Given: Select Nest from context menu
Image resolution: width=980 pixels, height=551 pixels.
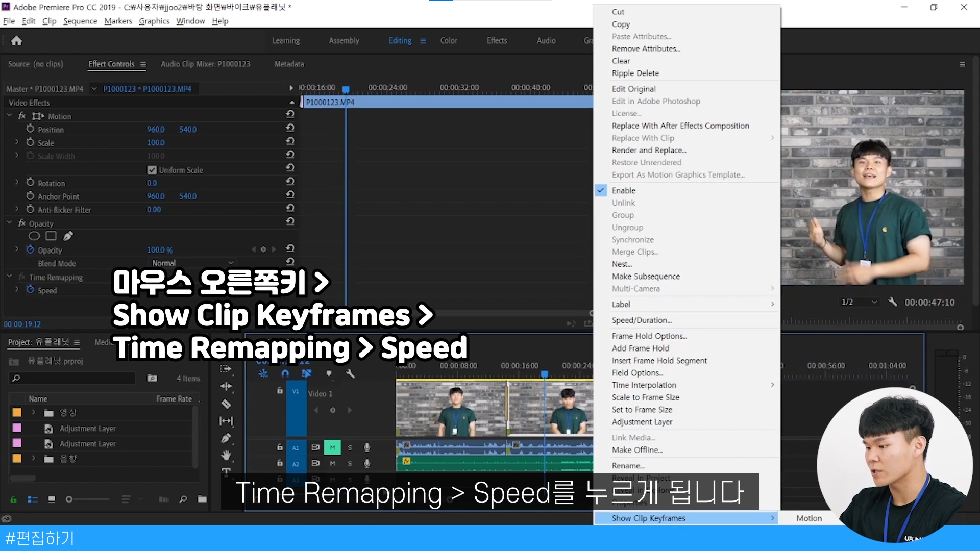Looking at the screenshot, I should click(622, 264).
